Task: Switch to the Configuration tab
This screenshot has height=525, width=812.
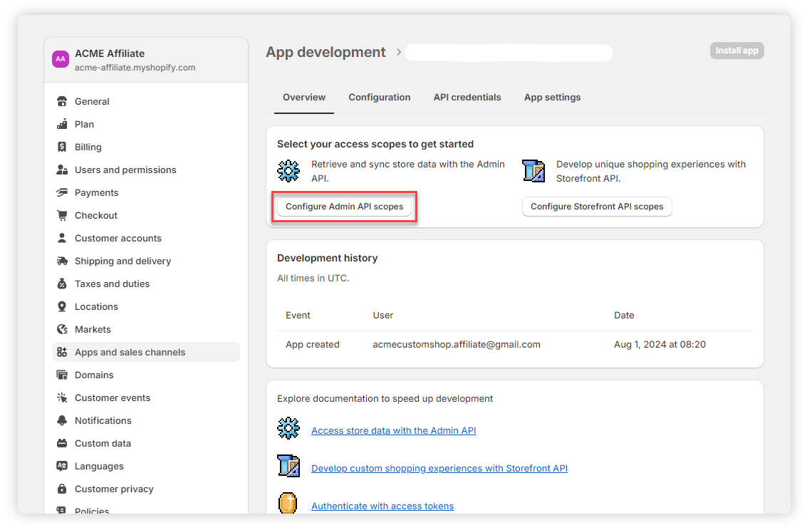Action: 379,98
